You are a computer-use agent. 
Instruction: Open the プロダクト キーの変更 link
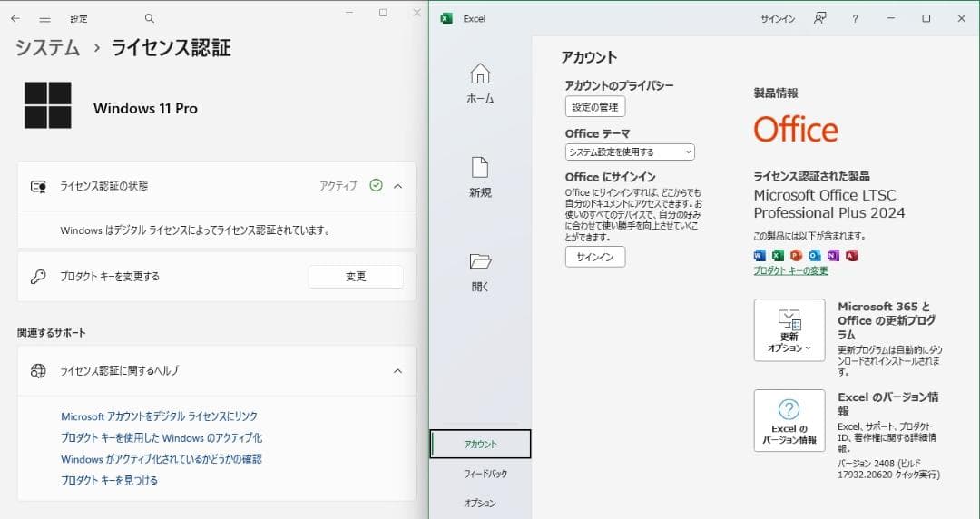coord(790,270)
